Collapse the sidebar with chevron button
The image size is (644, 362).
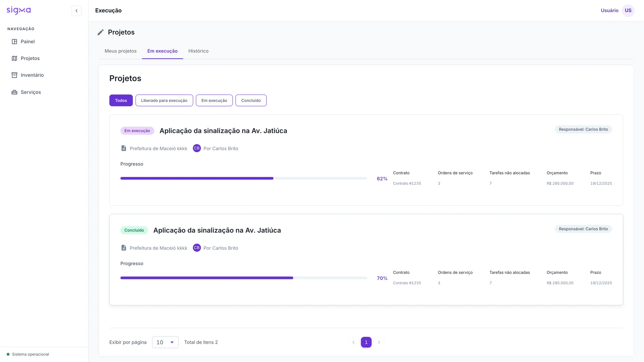76,11
